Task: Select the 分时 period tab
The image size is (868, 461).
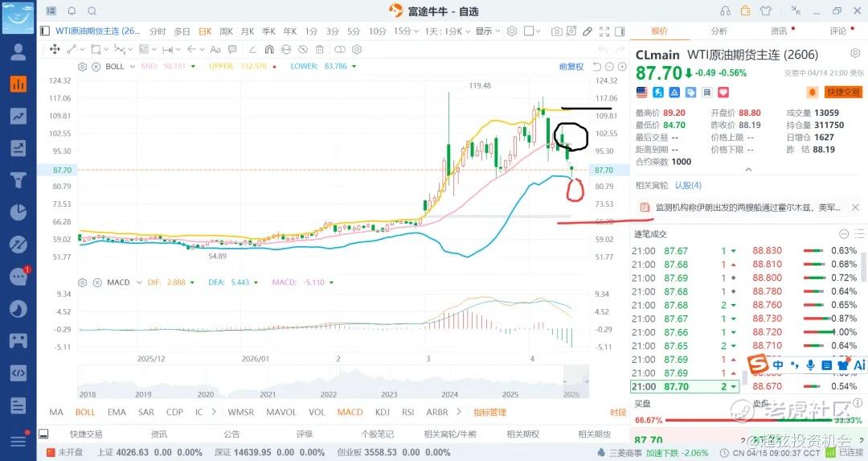Action: [x=158, y=31]
